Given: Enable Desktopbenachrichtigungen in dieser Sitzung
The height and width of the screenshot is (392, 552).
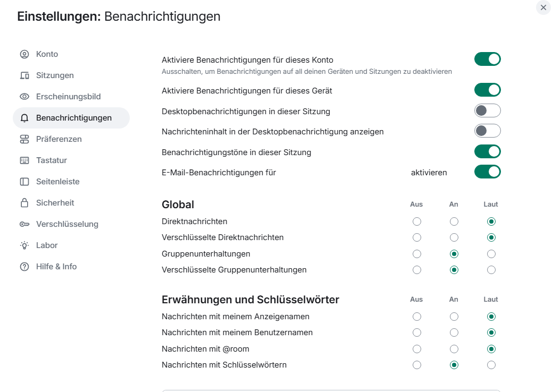Looking at the screenshot, I should pyautogui.click(x=487, y=110).
